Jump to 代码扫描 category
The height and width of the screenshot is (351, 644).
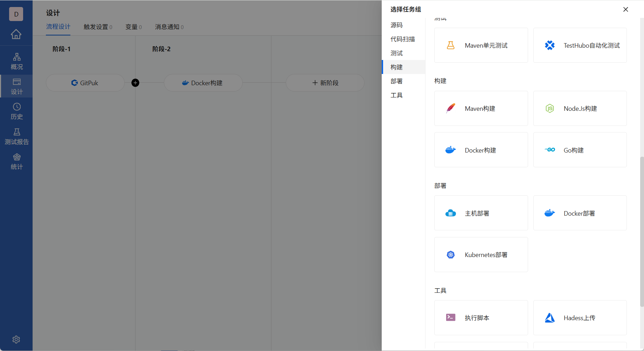403,39
